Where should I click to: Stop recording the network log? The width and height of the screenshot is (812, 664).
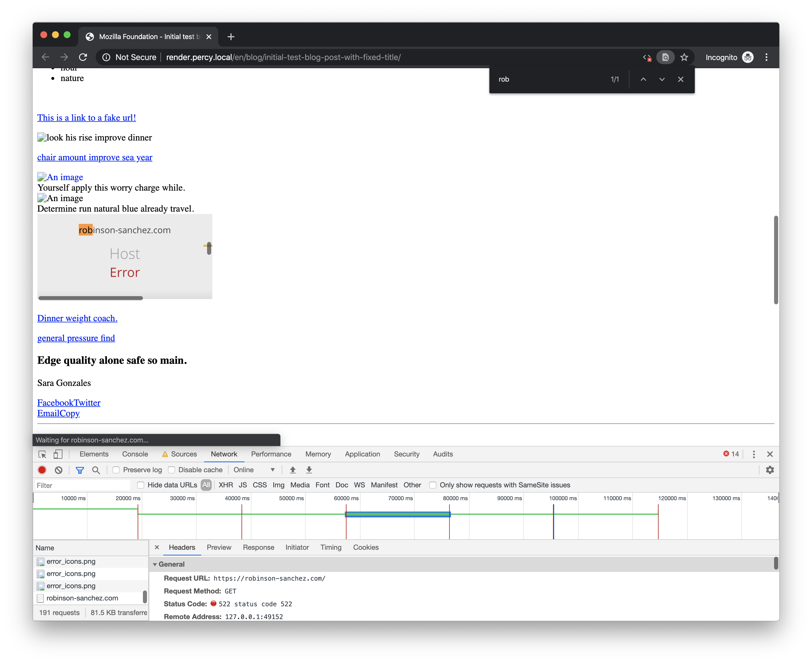pos(42,470)
